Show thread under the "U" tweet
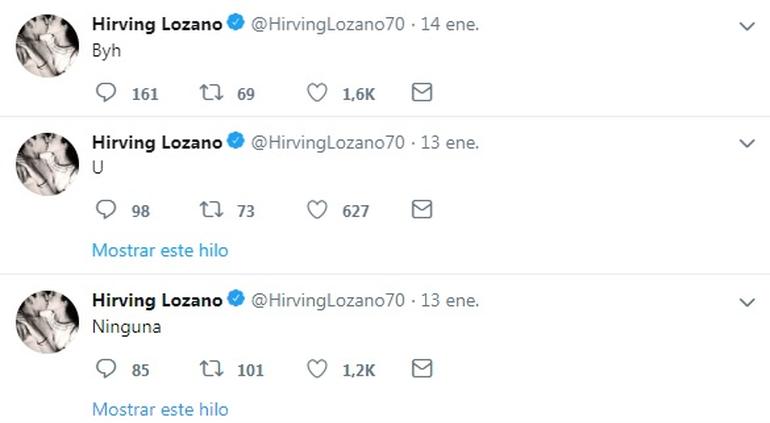 click(x=160, y=250)
